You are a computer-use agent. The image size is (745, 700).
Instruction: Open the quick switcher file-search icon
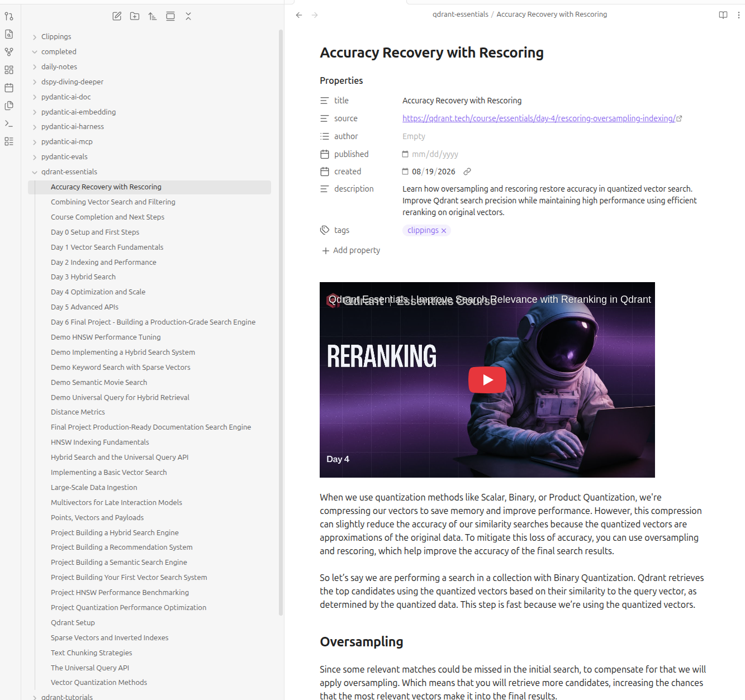tap(9, 34)
